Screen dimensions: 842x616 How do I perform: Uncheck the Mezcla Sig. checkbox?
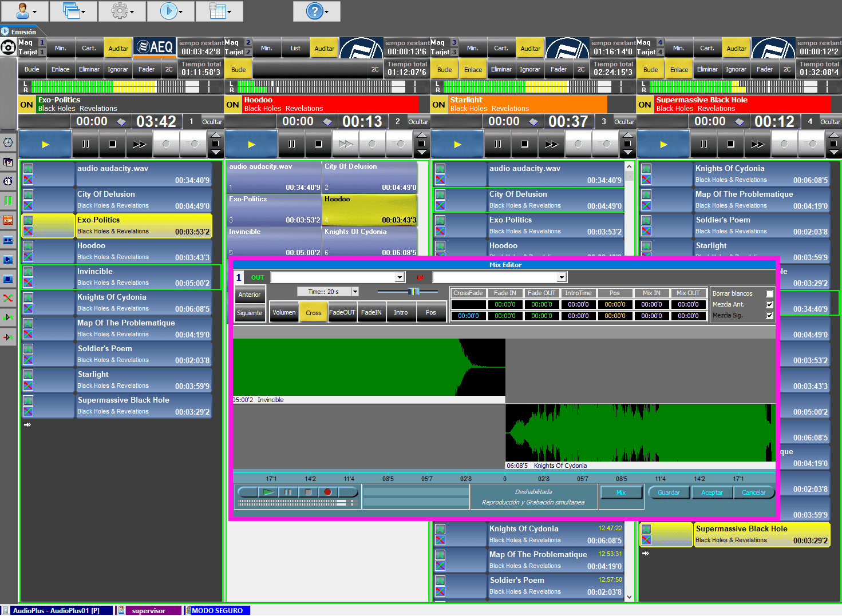[770, 315]
